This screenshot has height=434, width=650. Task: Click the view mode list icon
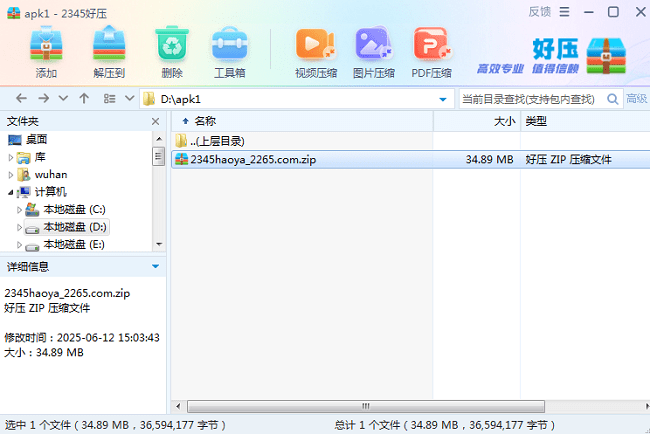point(109,99)
